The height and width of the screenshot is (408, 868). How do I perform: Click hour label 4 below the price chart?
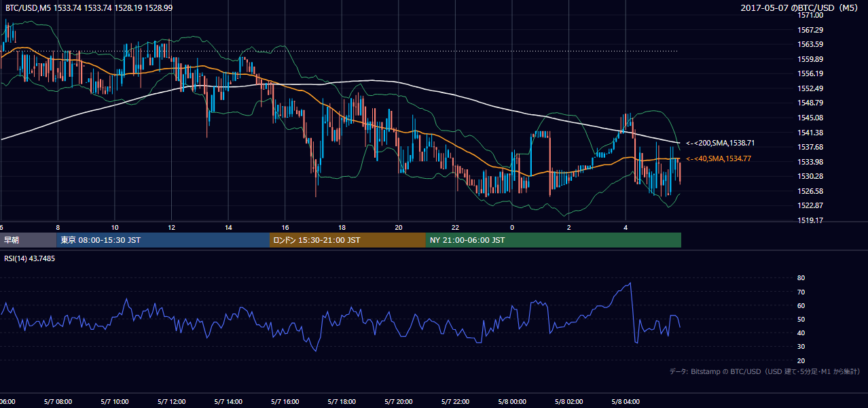tap(626, 227)
